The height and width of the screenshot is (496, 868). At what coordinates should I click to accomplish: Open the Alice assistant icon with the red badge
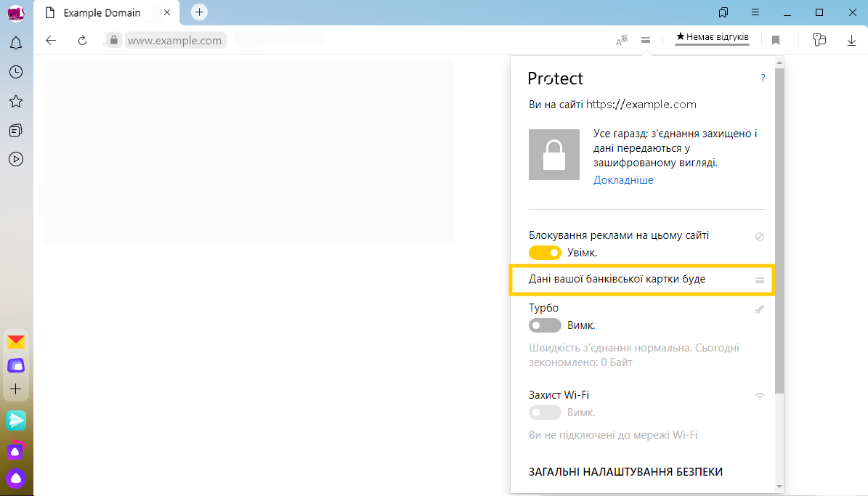coord(16,450)
